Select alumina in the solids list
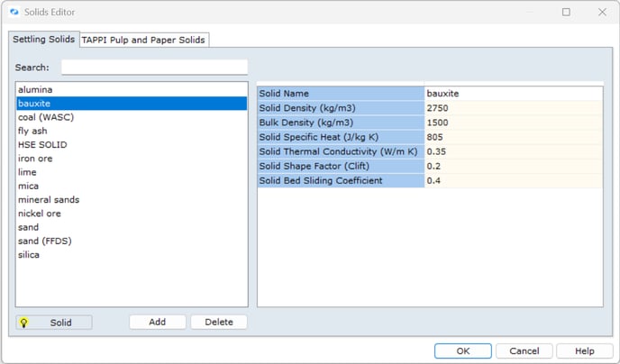 pyautogui.click(x=36, y=90)
